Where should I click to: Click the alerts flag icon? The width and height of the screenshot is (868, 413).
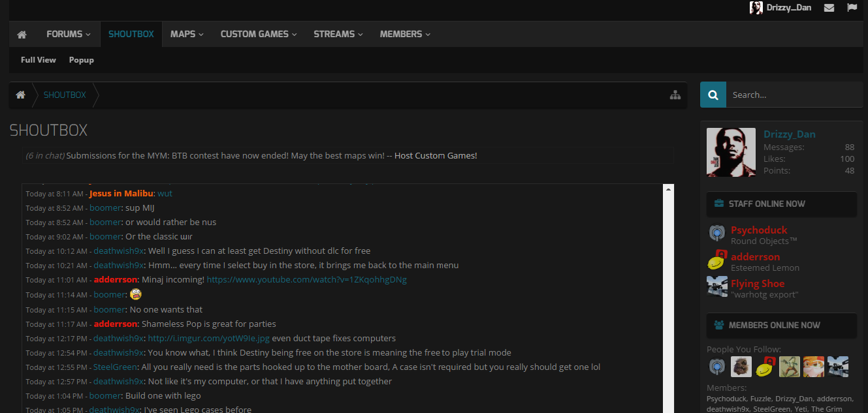pos(852,8)
